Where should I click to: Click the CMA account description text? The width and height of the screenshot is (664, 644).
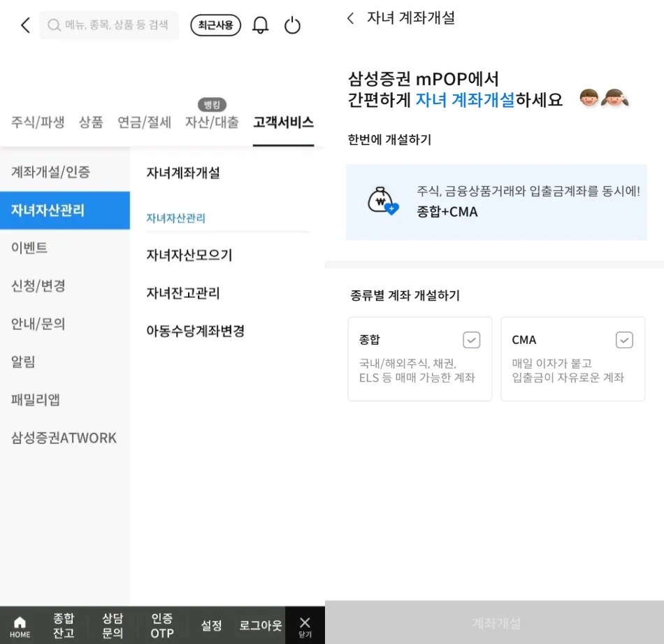(x=568, y=371)
